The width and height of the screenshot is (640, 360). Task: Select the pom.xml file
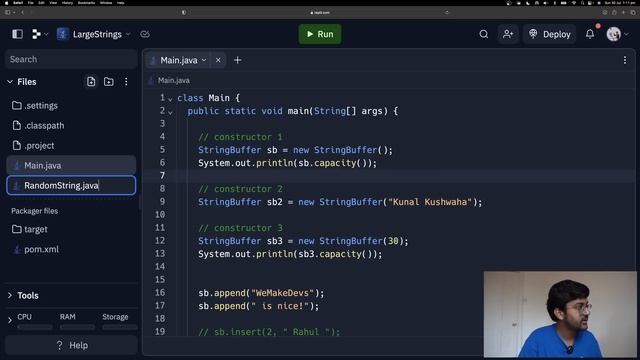pos(71,249)
